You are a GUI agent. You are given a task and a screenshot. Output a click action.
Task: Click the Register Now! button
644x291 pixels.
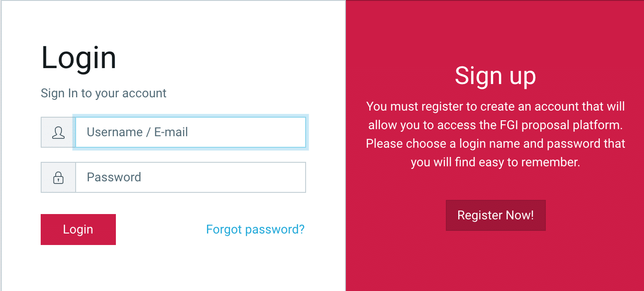(x=495, y=215)
